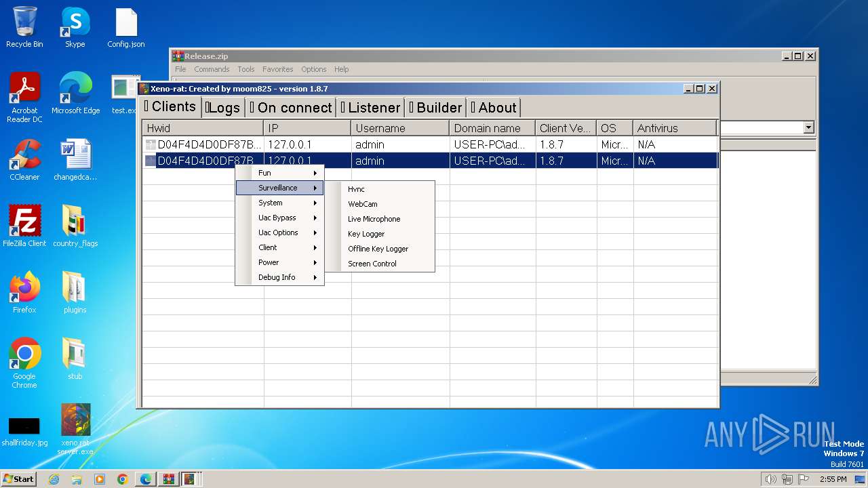Open Options menu in Release.zip window

tap(314, 69)
